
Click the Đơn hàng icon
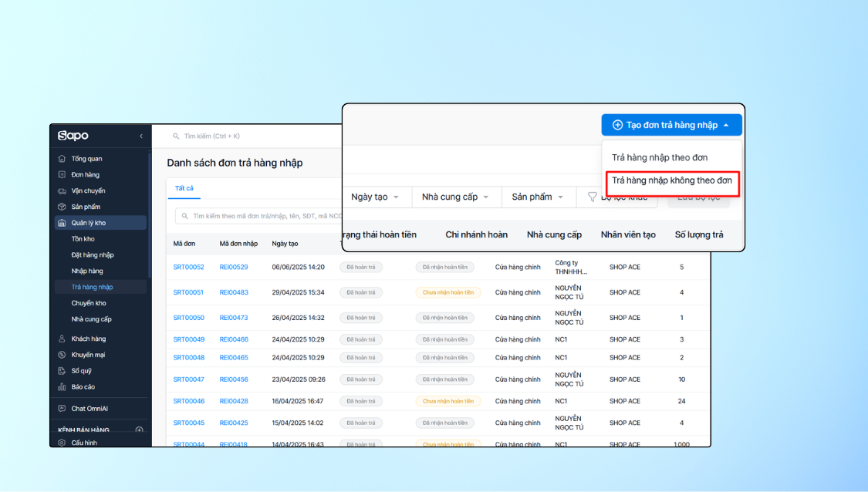[62, 175]
